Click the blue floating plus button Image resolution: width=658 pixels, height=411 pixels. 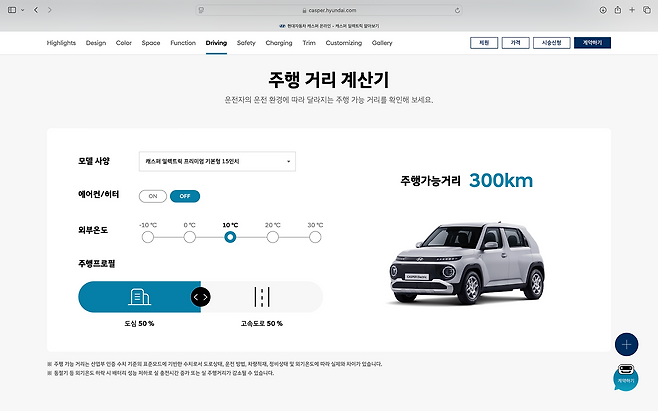point(627,344)
